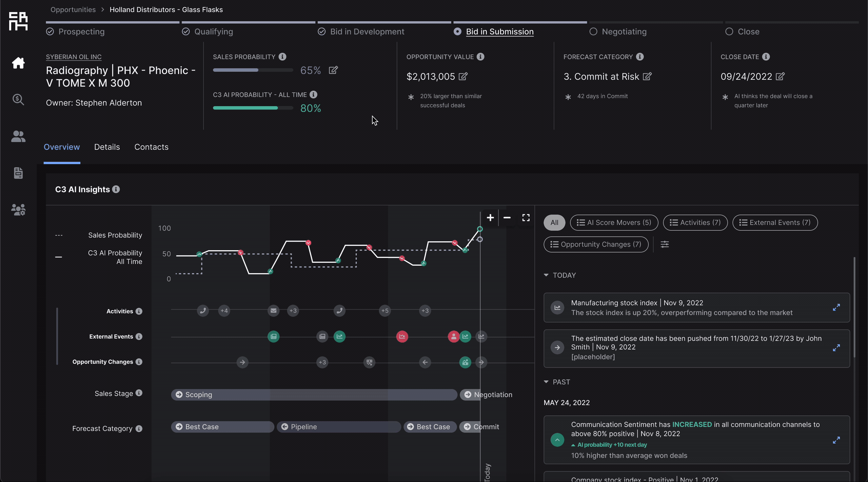Open the documents icon in the sidebar

pos(18,173)
